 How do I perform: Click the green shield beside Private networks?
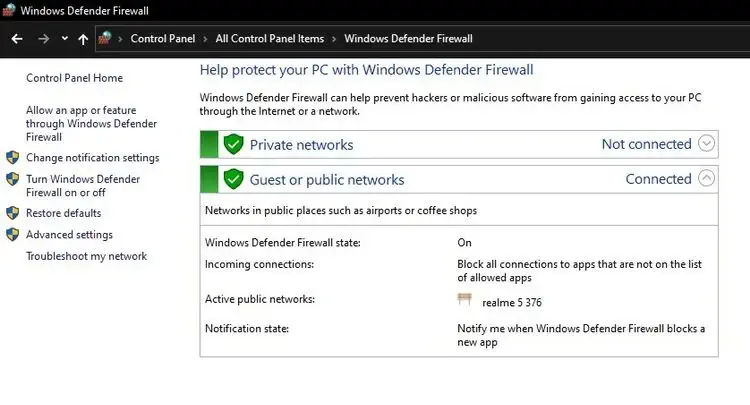point(233,144)
